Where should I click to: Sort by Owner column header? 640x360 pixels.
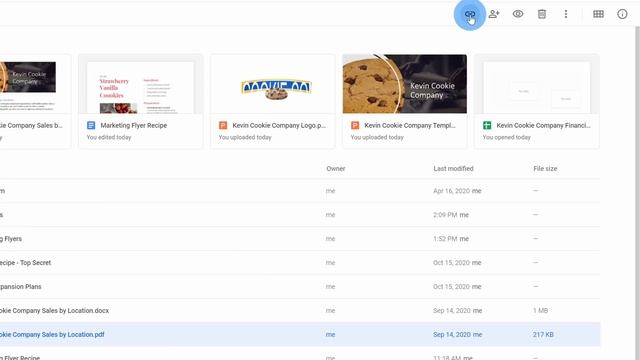coord(336,169)
